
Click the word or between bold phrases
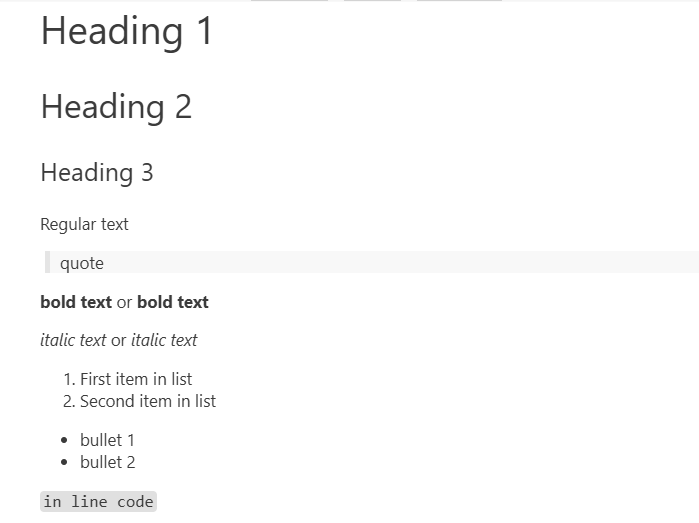coord(125,302)
